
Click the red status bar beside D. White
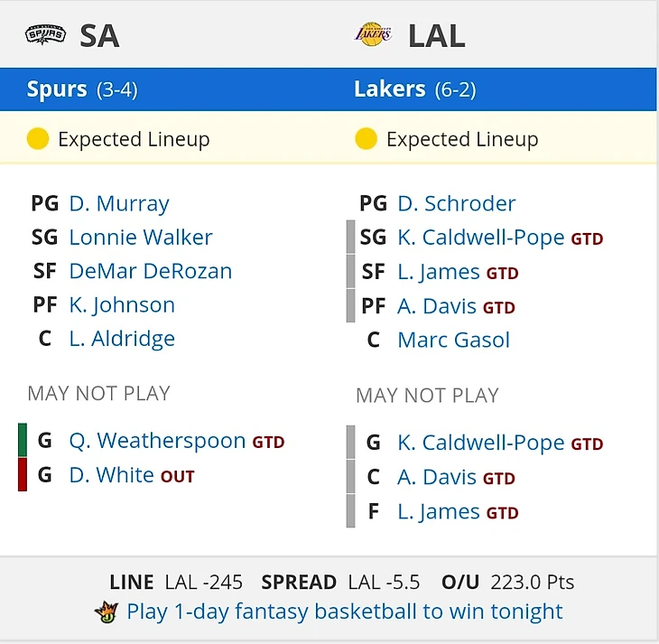23,474
